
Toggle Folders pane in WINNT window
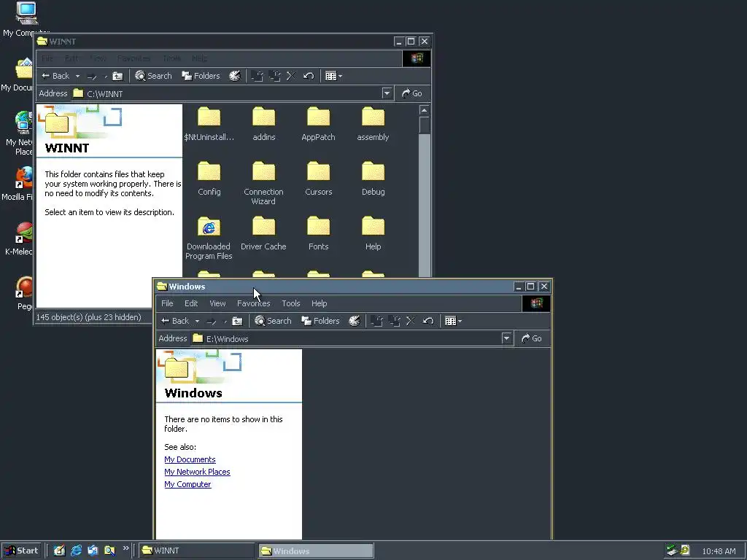201,76
